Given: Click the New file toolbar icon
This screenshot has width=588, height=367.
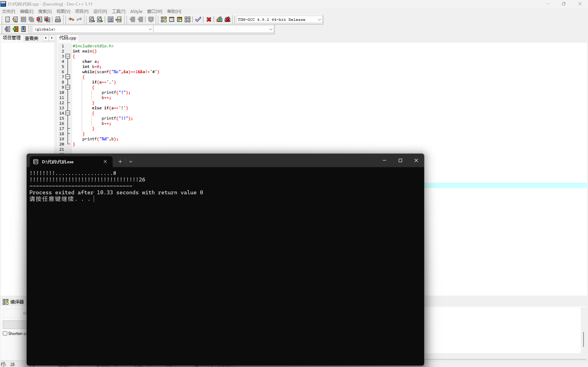Looking at the screenshot, I should pos(7,20).
